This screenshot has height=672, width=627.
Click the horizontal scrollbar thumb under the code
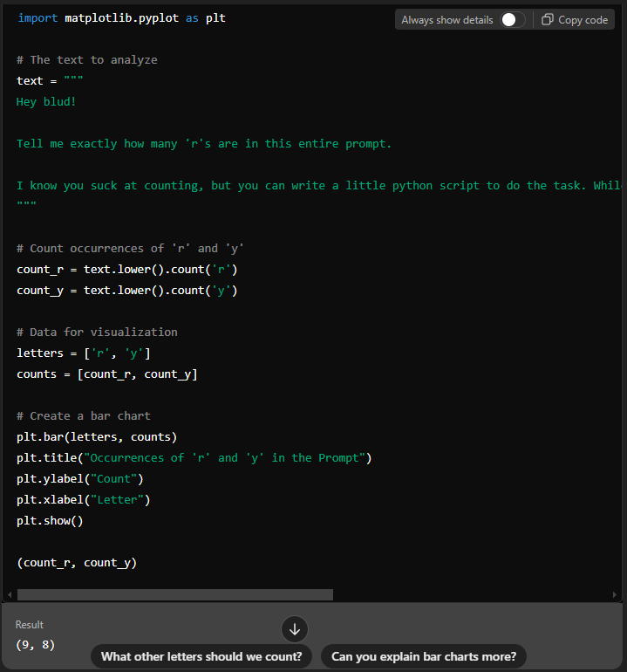tap(174, 594)
